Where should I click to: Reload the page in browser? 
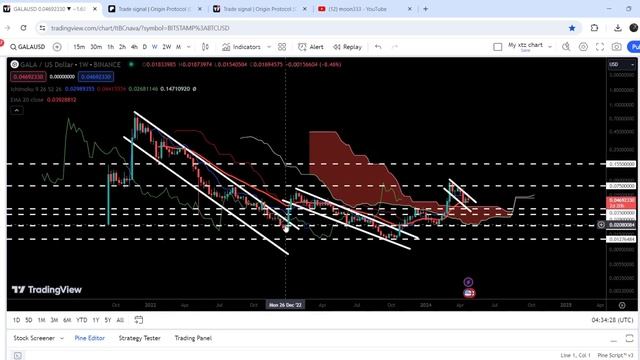(23, 28)
